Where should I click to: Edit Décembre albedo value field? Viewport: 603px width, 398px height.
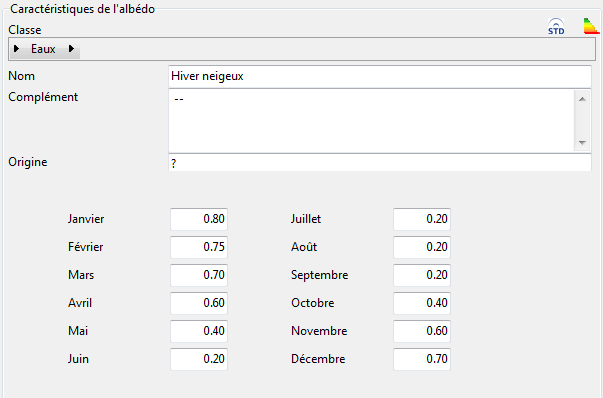[422, 360]
